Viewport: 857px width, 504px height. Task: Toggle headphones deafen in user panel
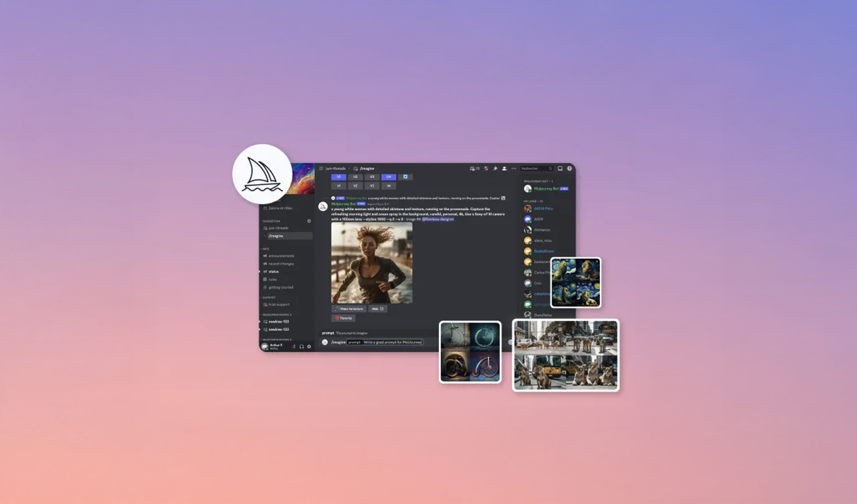click(x=302, y=347)
